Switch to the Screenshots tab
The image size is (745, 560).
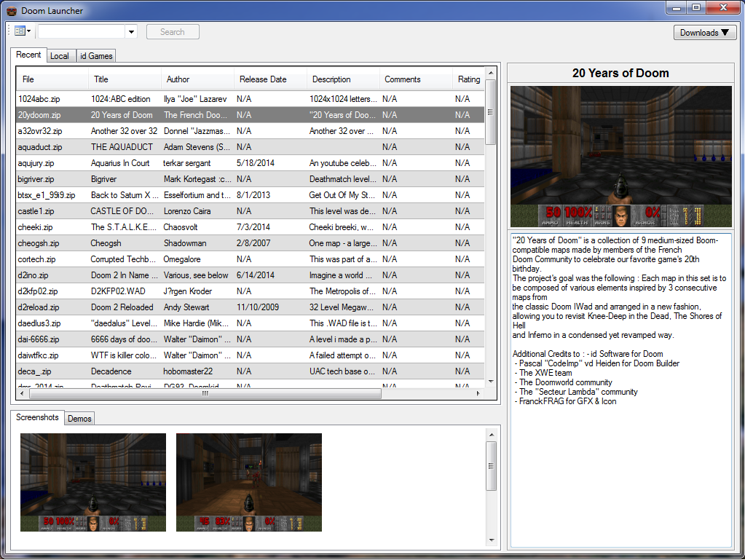[x=37, y=417]
